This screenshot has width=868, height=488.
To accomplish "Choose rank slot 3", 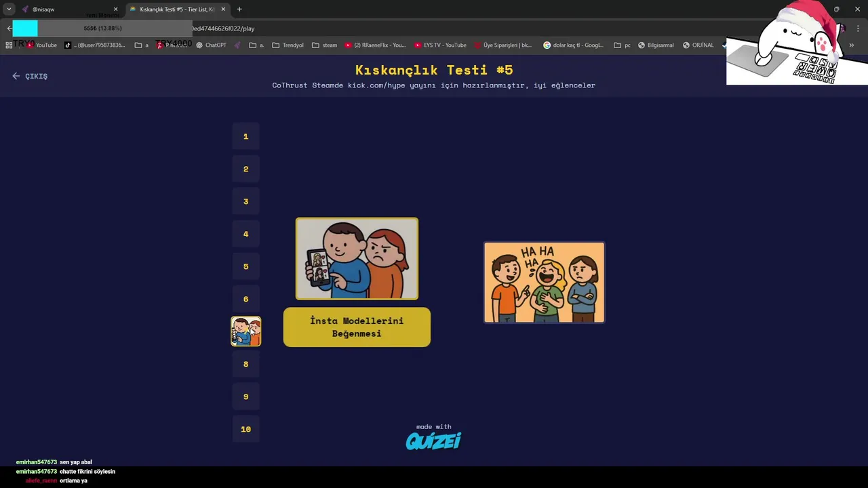I will click(246, 201).
